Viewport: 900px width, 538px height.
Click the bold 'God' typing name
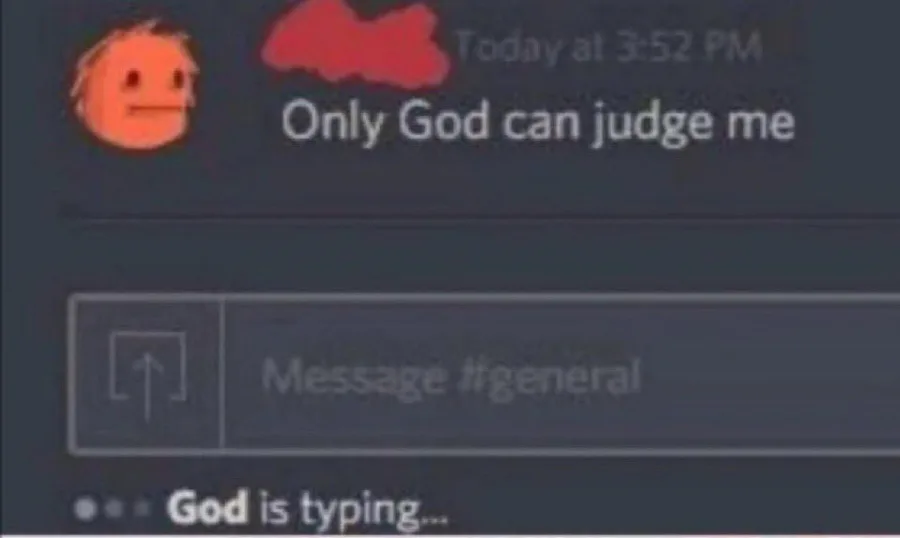tap(208, 508)
